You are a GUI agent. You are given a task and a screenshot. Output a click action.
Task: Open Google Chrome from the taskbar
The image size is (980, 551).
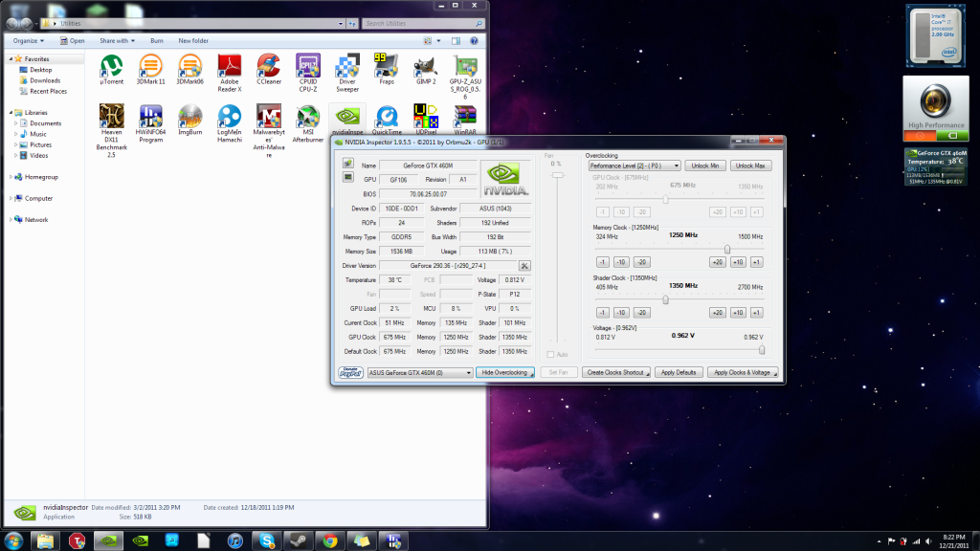330,540
